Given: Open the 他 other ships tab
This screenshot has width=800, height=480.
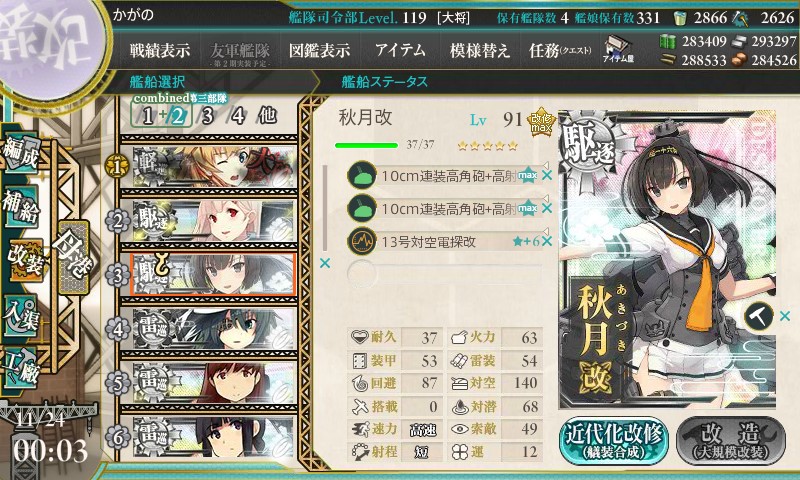Looking at the screenshot, I should 268,116.
